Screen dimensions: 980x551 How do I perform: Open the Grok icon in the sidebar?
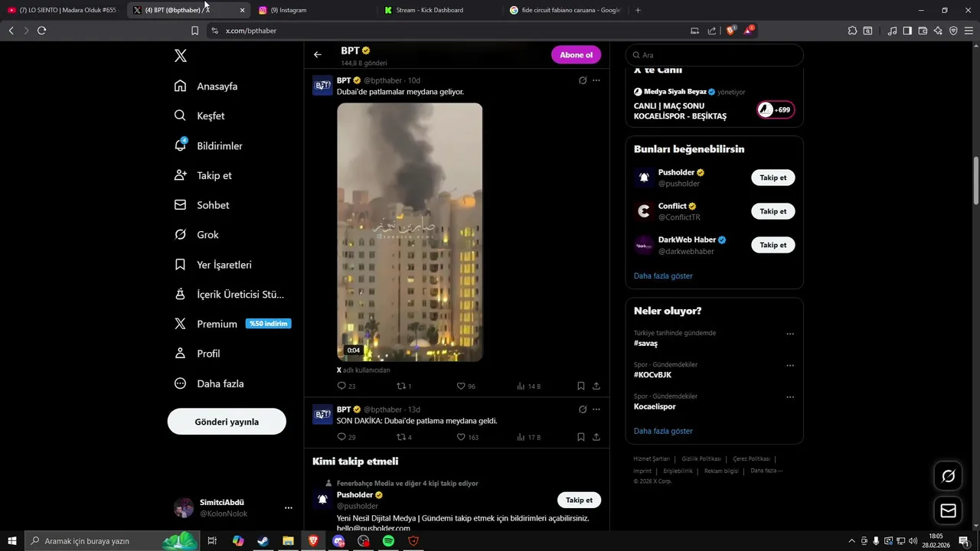point(181,235)
